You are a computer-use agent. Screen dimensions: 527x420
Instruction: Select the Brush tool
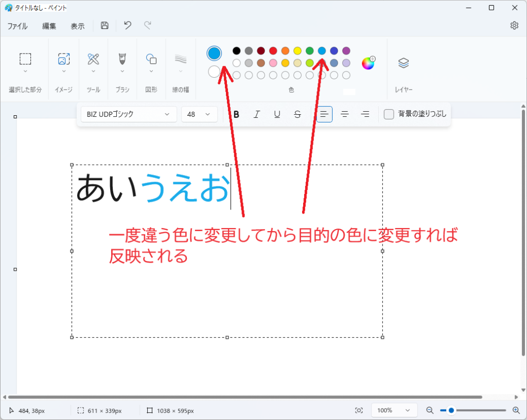coord(122,59)
